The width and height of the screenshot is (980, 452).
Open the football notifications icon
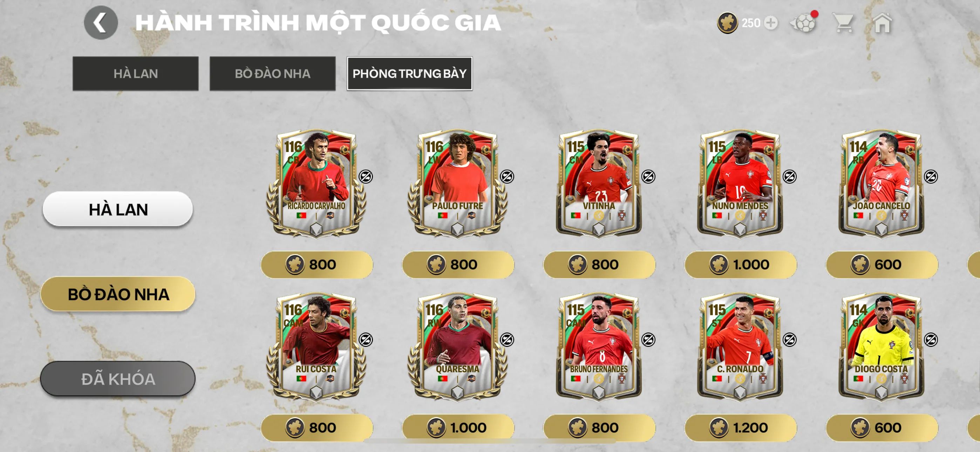[804, 23]
